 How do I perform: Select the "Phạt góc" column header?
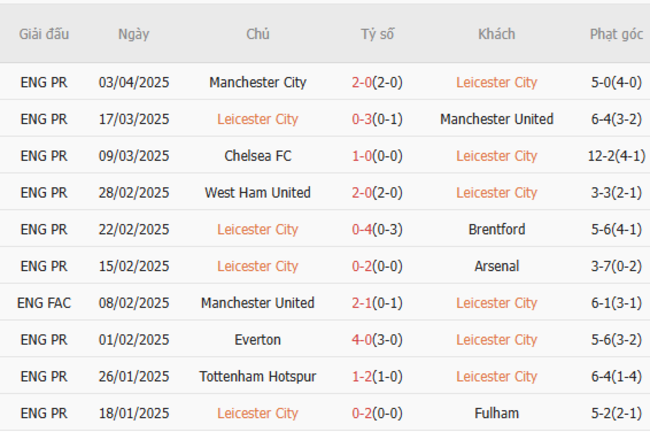click(616, 34)
